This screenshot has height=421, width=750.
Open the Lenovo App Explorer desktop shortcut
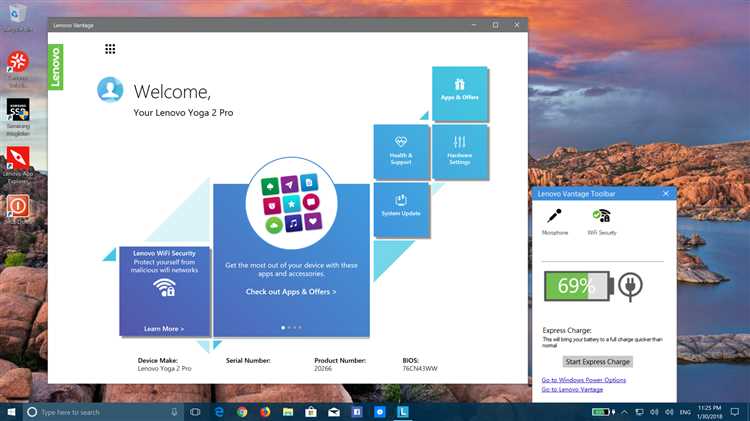click(18, 165)
